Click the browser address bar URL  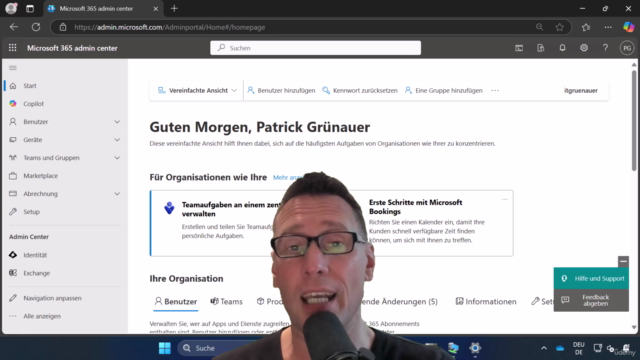[169, 27]
